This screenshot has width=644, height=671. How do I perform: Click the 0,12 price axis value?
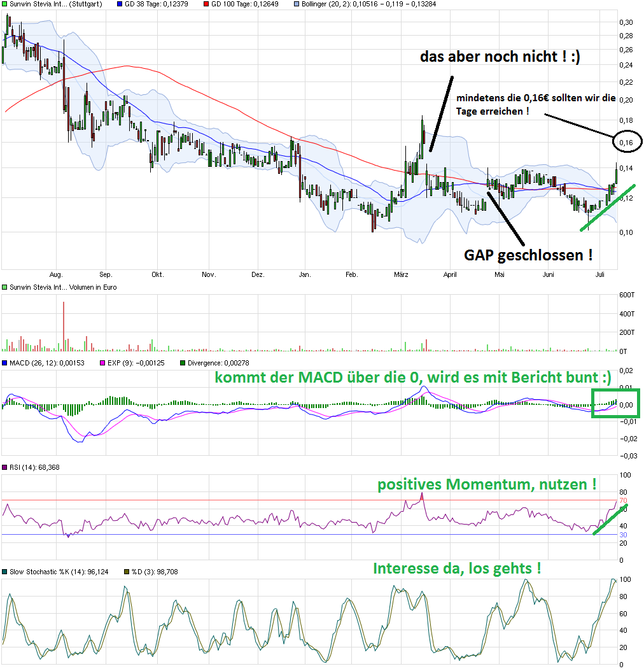coord(626,198)
